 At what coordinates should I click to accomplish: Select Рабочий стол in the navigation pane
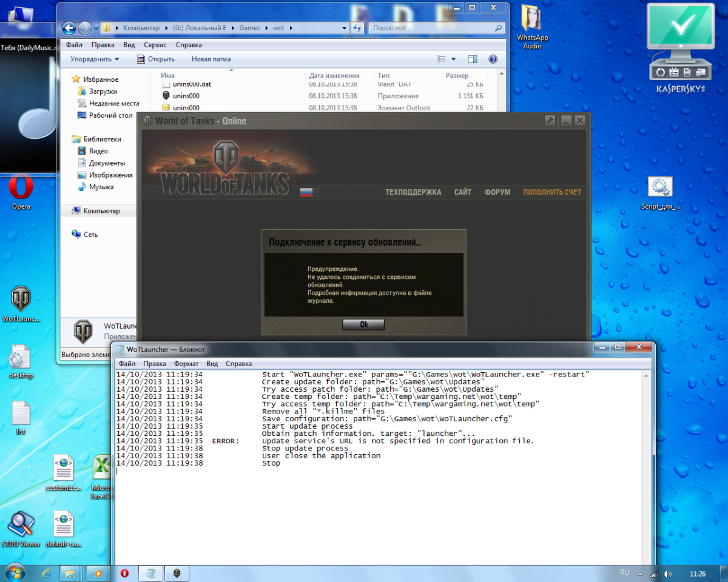coord(110,115)
